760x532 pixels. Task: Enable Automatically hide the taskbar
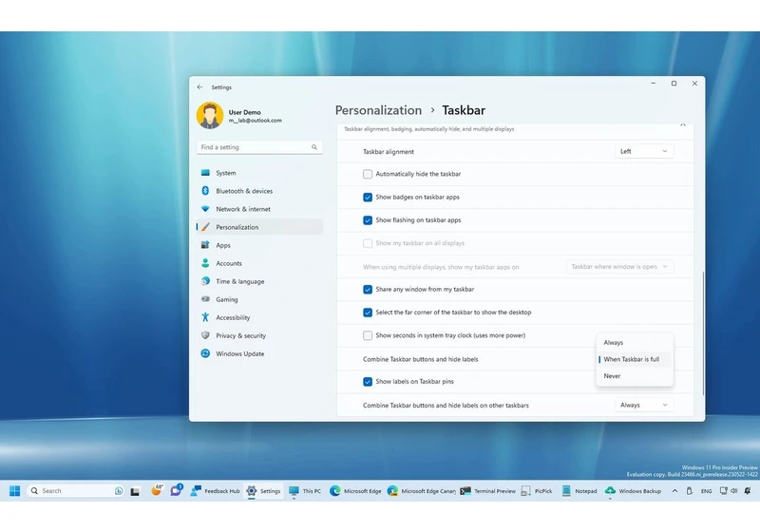coord(368,174)
